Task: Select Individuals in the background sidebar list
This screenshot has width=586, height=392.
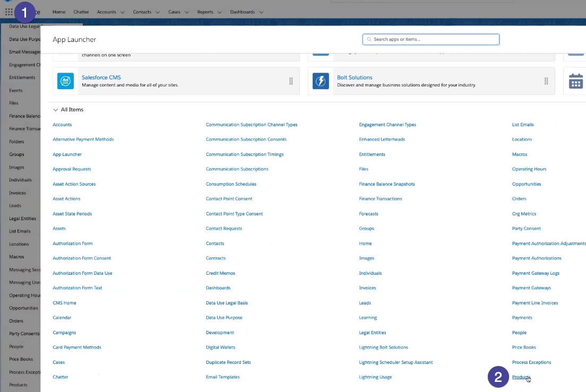Action: click(20, 180)
